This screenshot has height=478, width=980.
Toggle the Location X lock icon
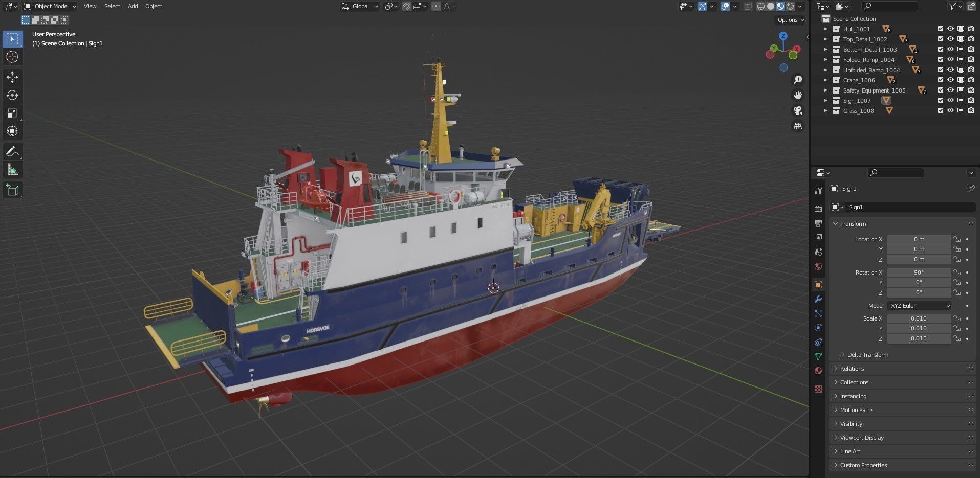956,239
